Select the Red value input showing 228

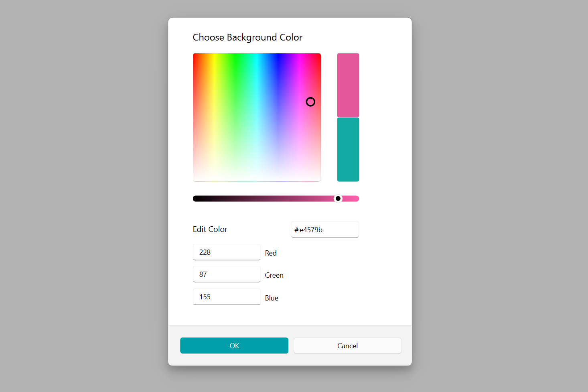pos(227,252)
